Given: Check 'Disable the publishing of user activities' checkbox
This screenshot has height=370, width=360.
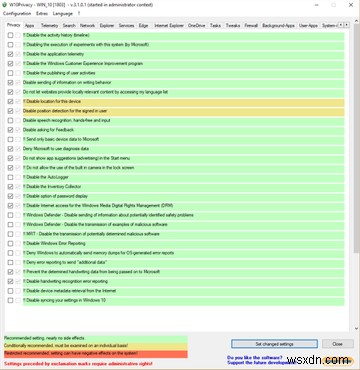Looking at the screenshot, I should pyautogui.click(x=11, y=73).
